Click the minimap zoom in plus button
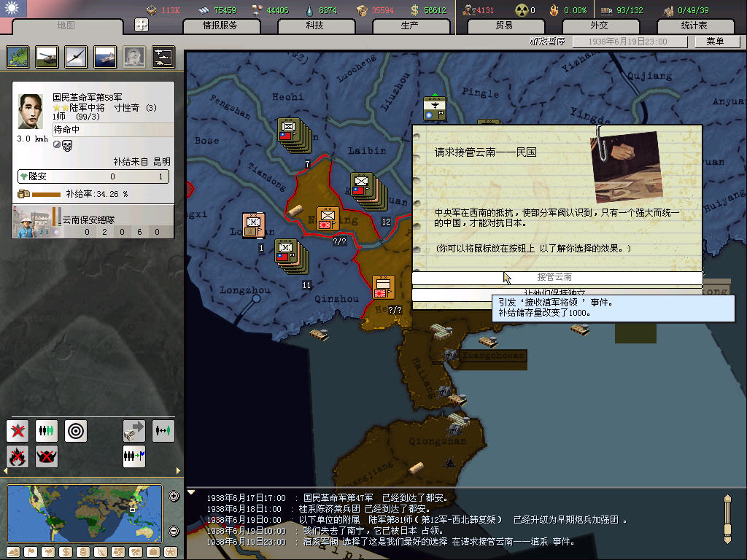This screenshot has height=560, width=747. pyautogui.click(x=174, y=497)
